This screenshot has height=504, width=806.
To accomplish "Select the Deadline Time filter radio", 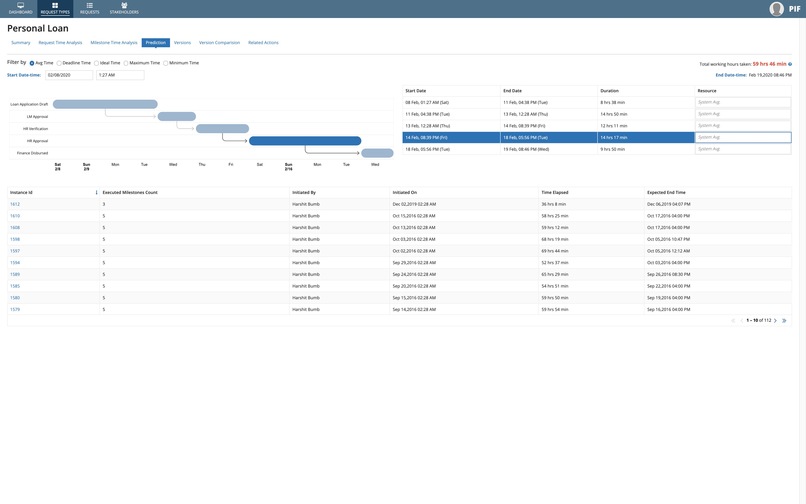I will 59,63.
